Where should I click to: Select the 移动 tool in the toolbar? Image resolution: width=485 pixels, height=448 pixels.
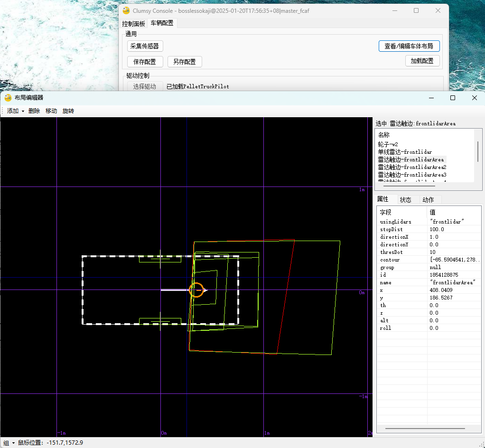(x=51, y=111)
